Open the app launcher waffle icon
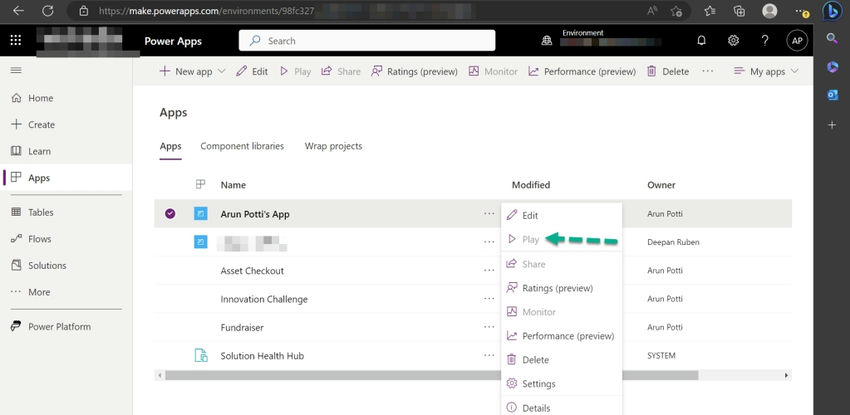Viewport: 850px width, 415px height. (x=15, y=41)
